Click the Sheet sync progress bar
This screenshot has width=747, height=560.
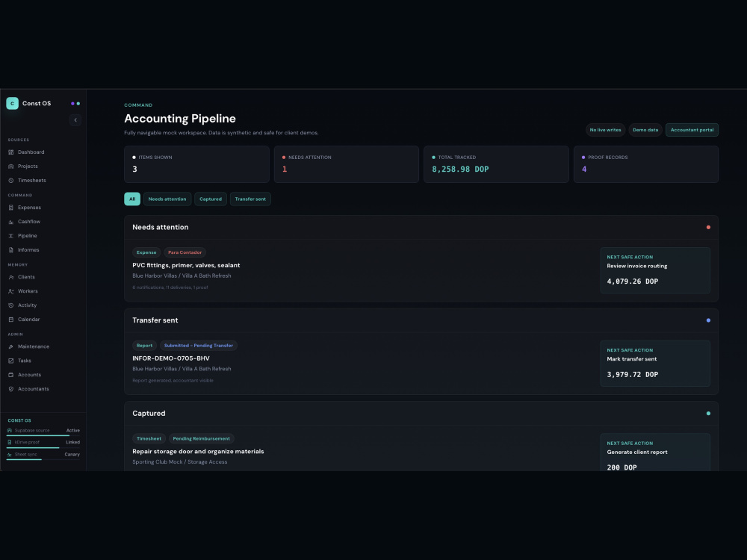coord(43,459)
